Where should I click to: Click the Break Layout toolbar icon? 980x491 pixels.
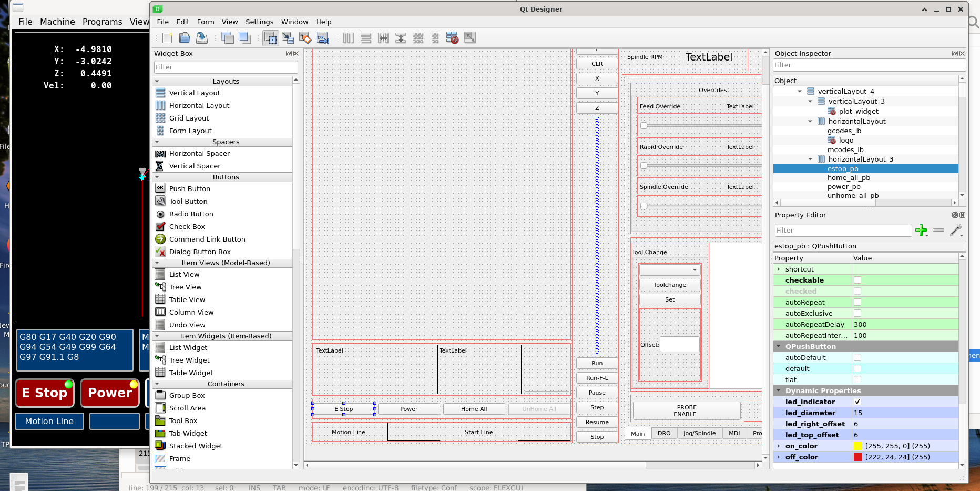tap(452, 38)
